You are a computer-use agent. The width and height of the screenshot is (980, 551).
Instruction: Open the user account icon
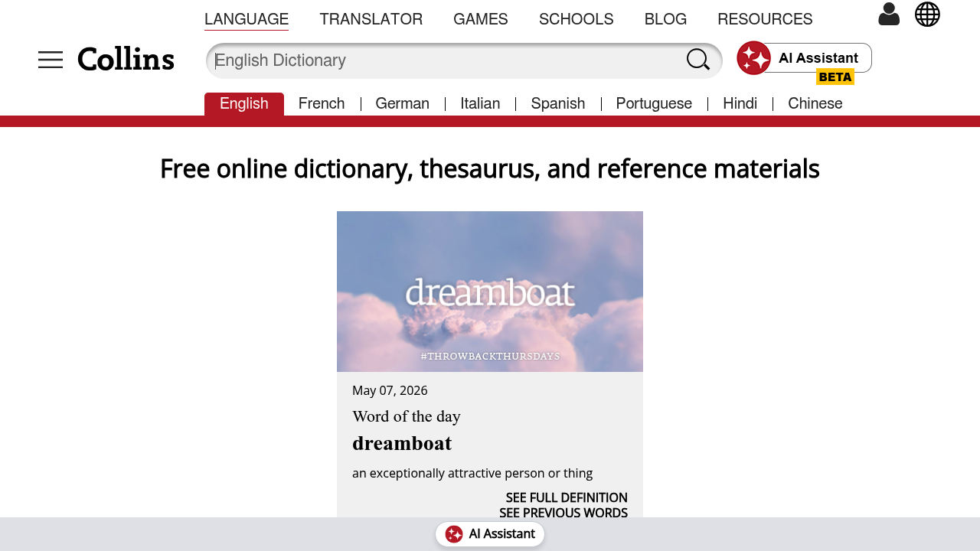(889, 14)
